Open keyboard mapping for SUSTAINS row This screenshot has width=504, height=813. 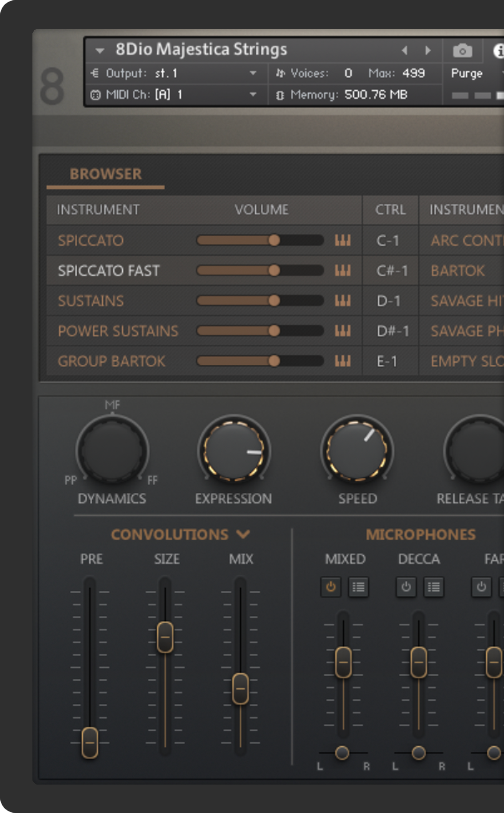point(342,301)
